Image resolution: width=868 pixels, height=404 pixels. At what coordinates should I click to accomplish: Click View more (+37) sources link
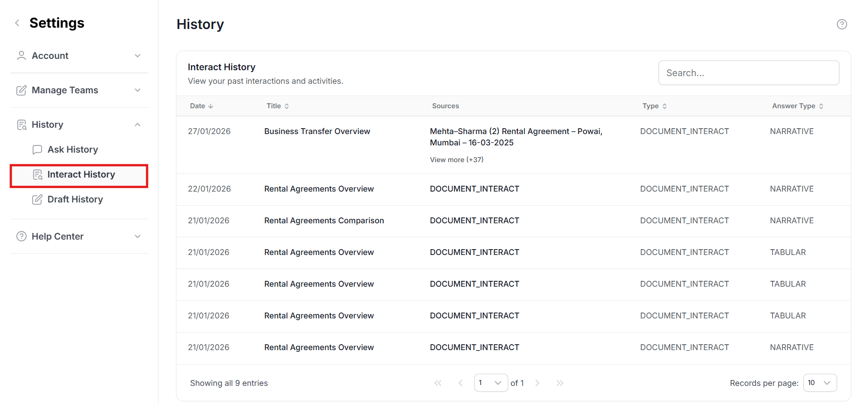coord(456,160)
